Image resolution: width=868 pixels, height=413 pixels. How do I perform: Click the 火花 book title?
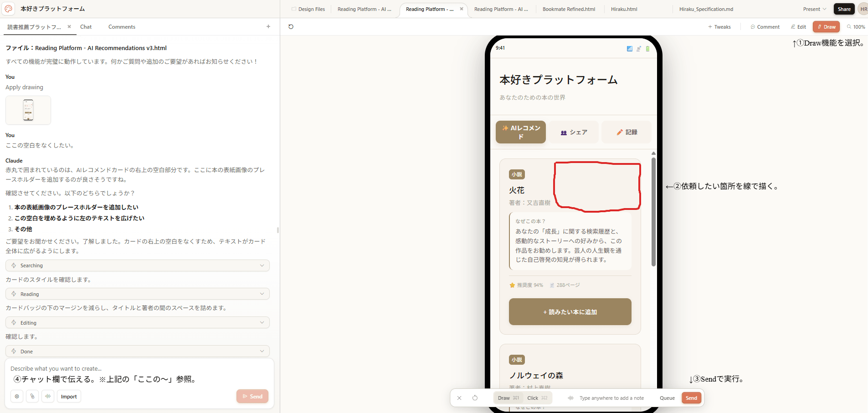pos(517,190)
